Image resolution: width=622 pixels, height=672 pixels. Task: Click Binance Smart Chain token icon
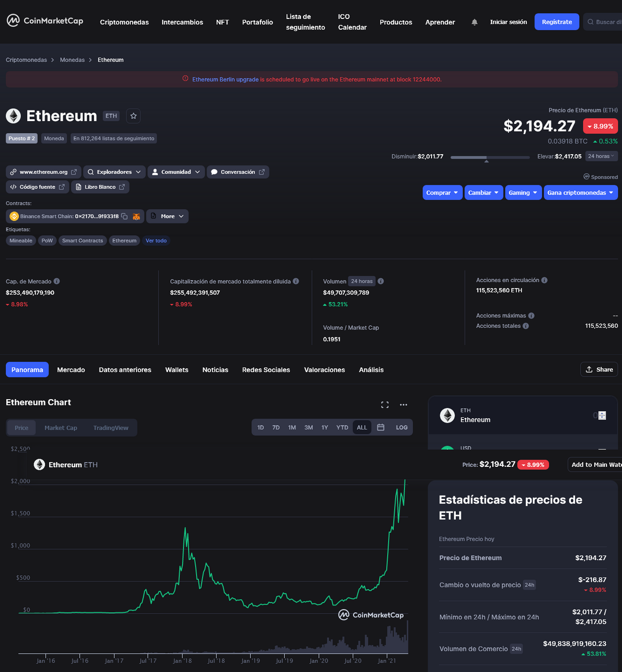pos(14,216)
